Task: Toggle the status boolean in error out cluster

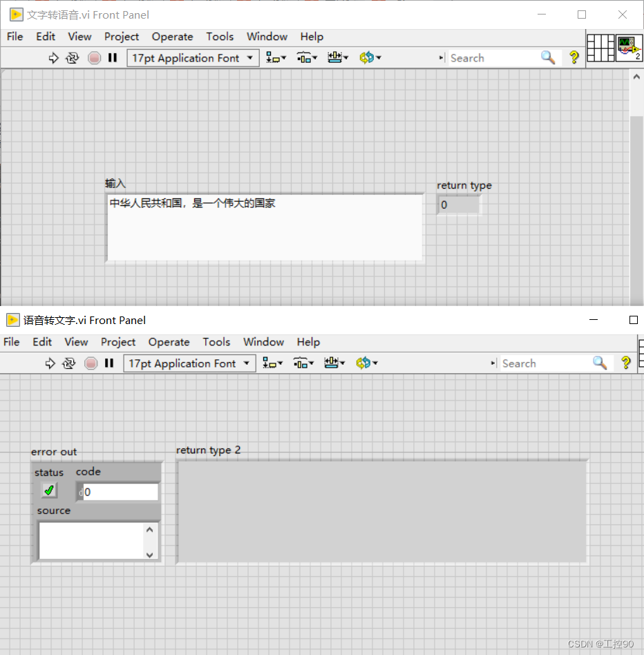Action: (48, 490)
